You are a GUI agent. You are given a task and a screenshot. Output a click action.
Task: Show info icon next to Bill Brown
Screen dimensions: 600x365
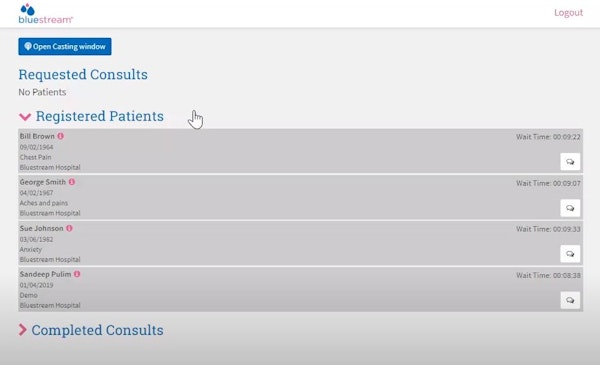point(60,136)
